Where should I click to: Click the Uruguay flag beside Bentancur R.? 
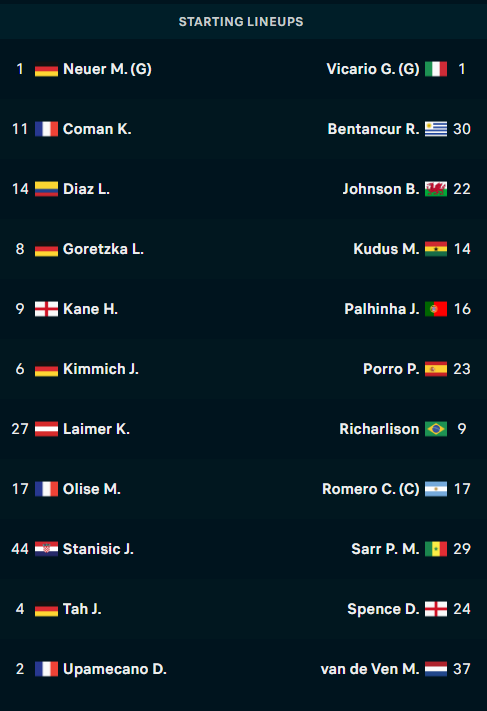coord(436,129)
